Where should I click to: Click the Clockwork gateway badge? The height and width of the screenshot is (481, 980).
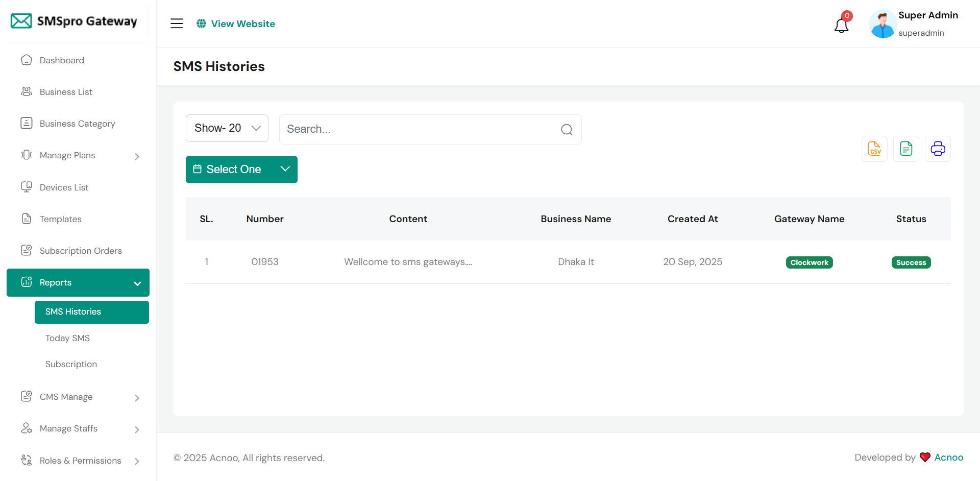[809, 262]
